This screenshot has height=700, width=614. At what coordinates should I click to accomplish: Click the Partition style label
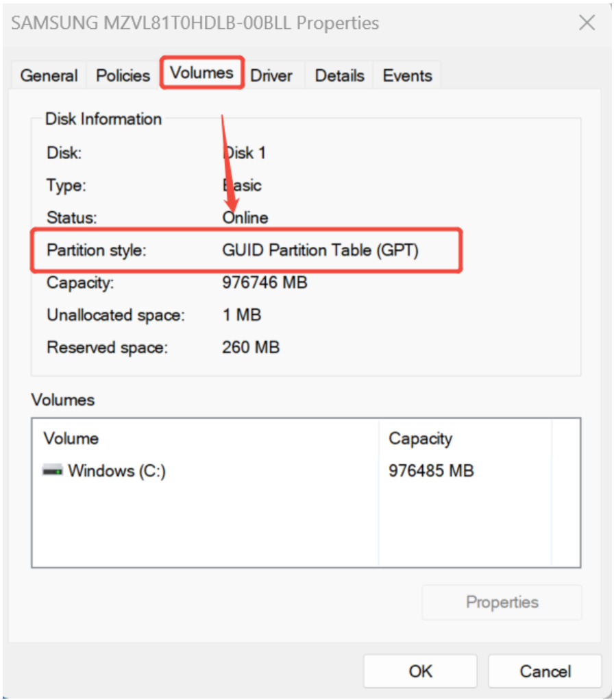click(97, 250)
